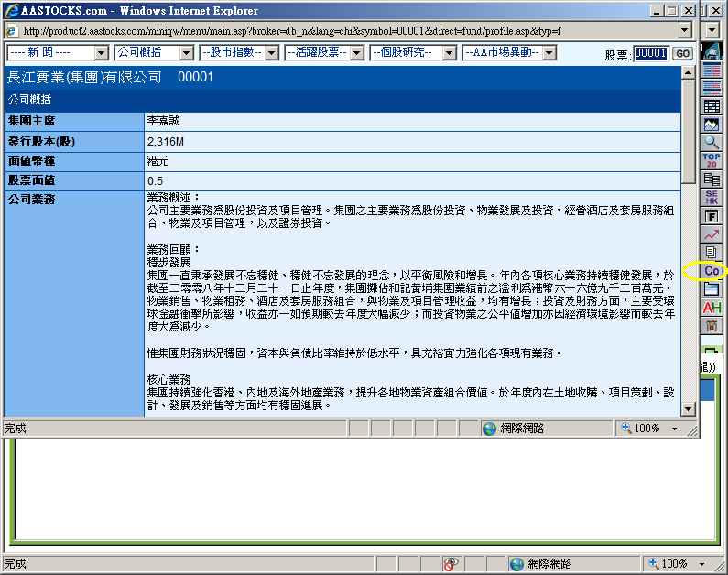The height and width of the screenshot is (575, 728).
Task: Click the 公司概括 section header
Action: point(29,99)
